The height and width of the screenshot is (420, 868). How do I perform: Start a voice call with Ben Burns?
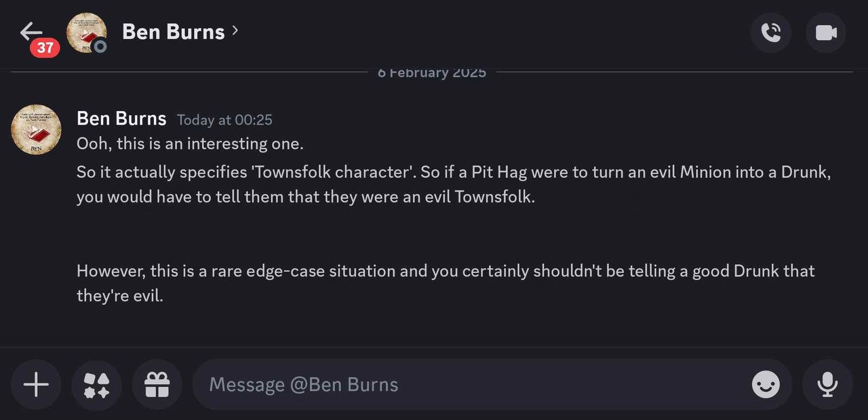tap(771, 33)
